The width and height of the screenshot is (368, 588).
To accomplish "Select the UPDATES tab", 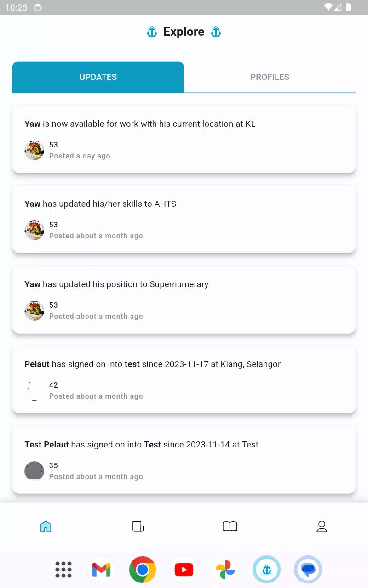I will 98,77.
